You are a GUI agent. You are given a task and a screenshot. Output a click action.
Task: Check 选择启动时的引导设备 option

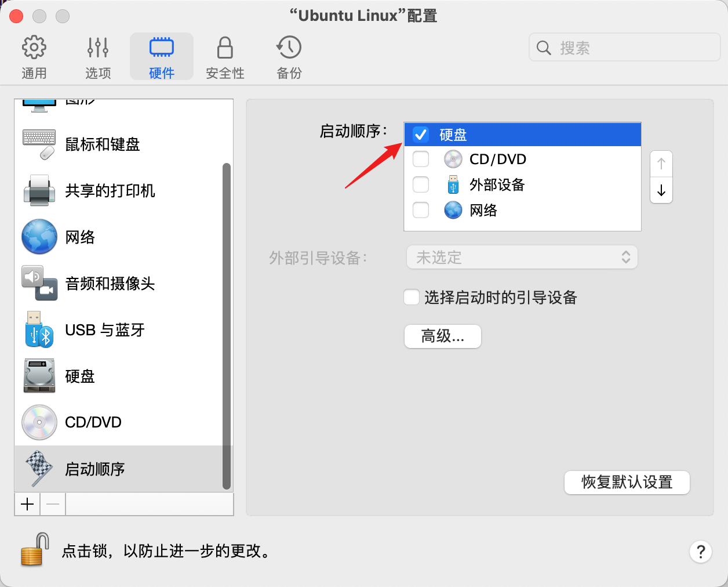click(x=412, y=298)
